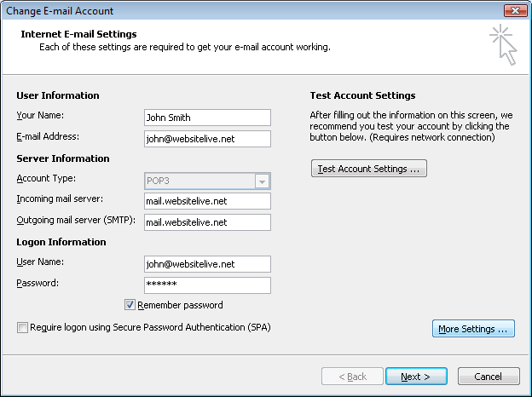Open More Settings
The height and width of the screenshot is (397, 532).
click(x=473, y=329)
